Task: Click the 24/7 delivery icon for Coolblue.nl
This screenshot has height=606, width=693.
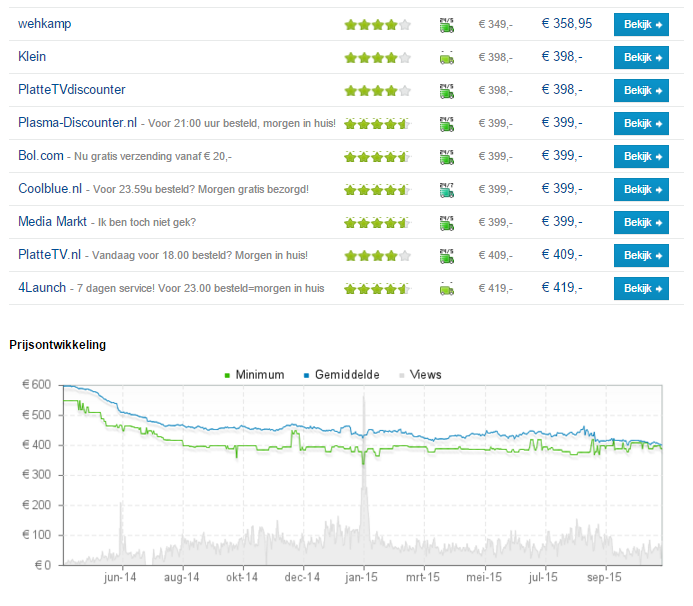Action: [x=447, y=190]
